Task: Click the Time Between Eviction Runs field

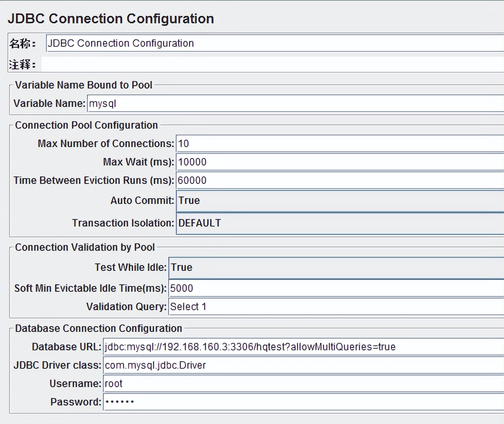Action: coord(339,180)
